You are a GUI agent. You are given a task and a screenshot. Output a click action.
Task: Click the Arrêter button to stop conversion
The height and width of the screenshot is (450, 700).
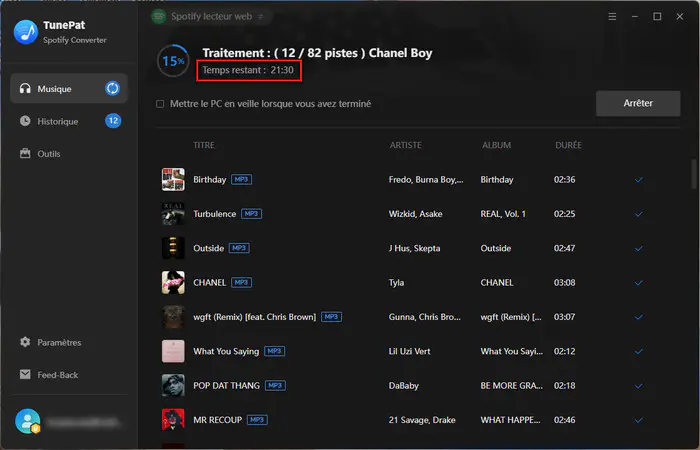click(x=638, y=103)
